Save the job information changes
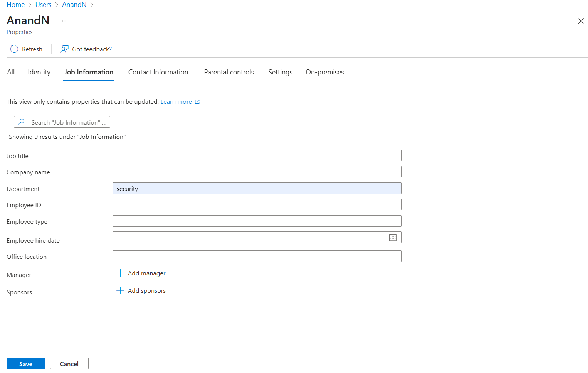 click(x=25, y=363)
